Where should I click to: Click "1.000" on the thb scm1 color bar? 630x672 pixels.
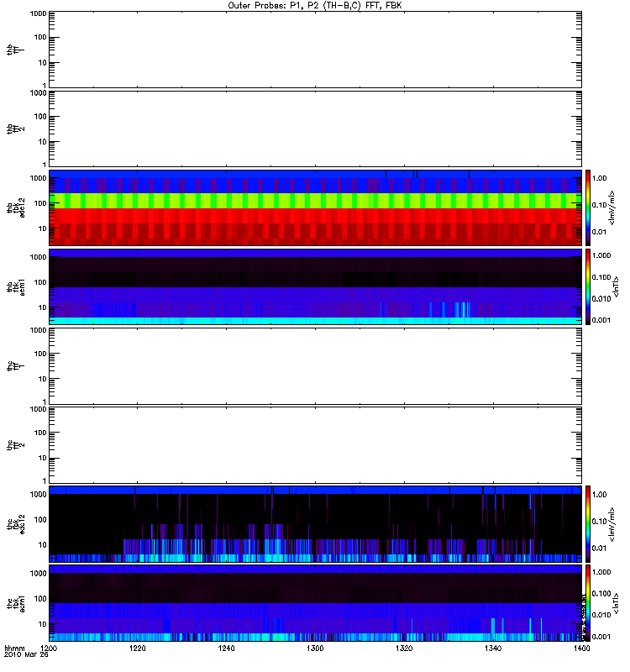point(601,255)
